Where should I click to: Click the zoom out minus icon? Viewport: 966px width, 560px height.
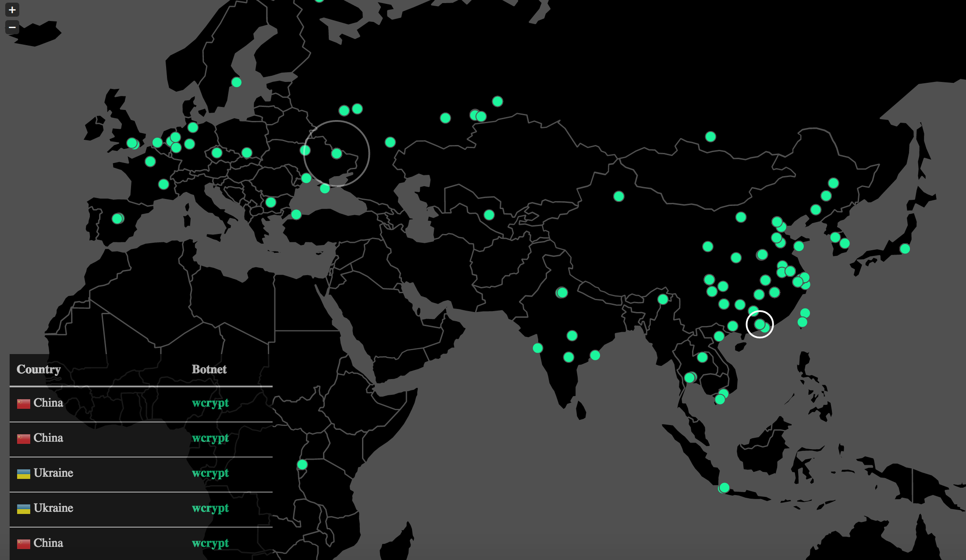click(x=12, y=27)
